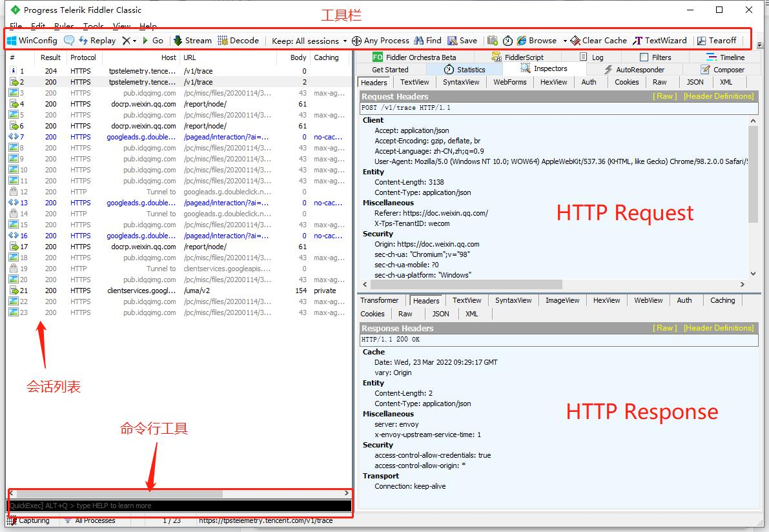Open WinConfig from the toolbar
The height and width of the screenshot is (532, 769).
32,41
